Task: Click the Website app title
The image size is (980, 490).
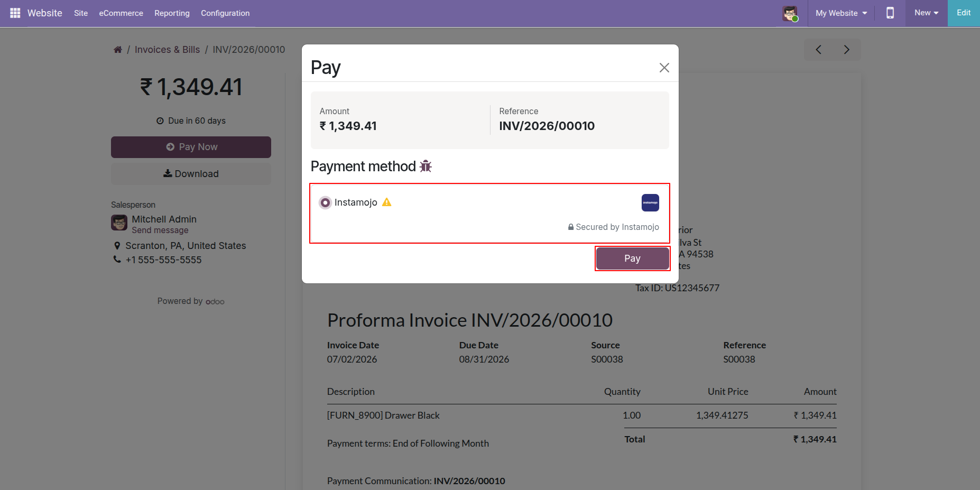Action: 45,13
